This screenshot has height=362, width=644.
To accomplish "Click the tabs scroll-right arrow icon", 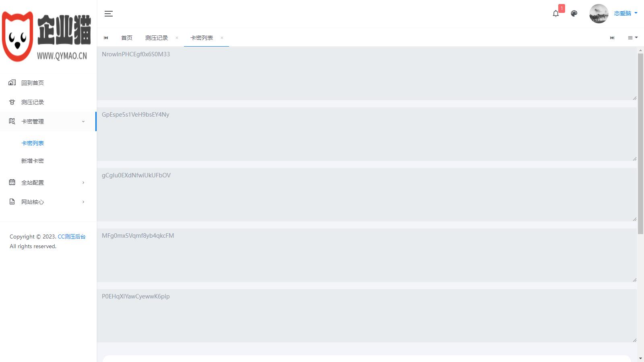I will 612,38.
